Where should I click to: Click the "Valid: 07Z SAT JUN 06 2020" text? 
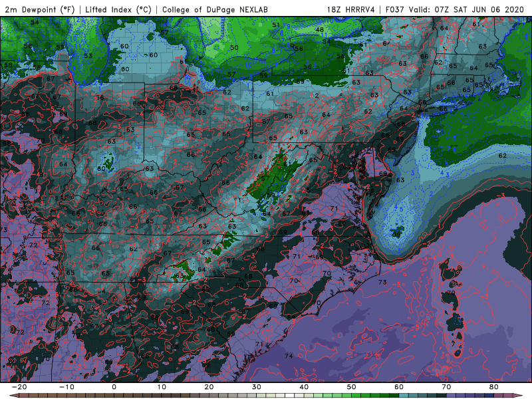pyautogui.click(x=466, y=9)
